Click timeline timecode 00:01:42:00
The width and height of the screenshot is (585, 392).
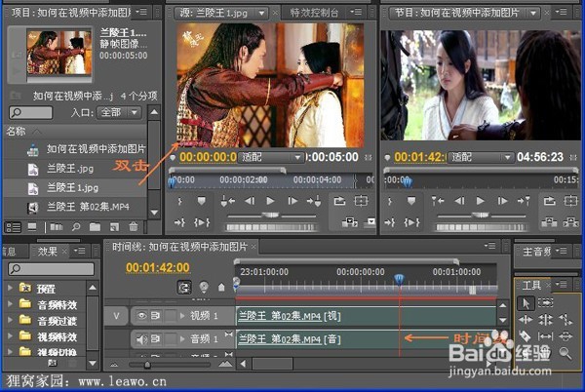157,267
